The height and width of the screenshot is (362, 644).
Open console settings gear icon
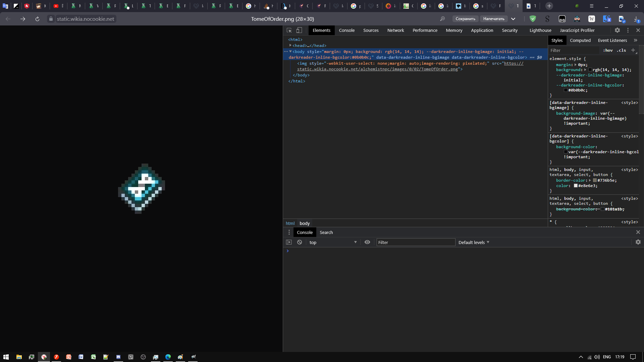coord(638,242)
